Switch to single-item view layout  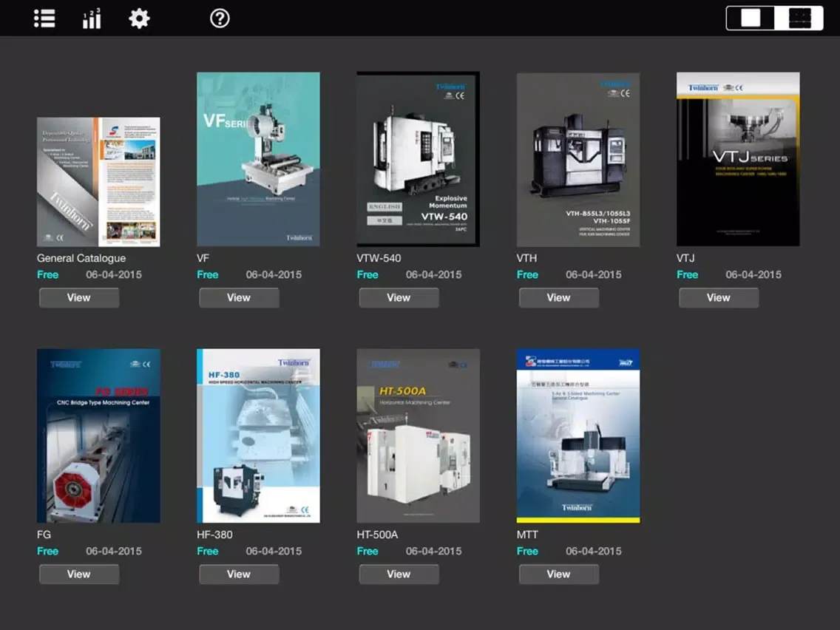pyautogui.click(x=751, y=18)
